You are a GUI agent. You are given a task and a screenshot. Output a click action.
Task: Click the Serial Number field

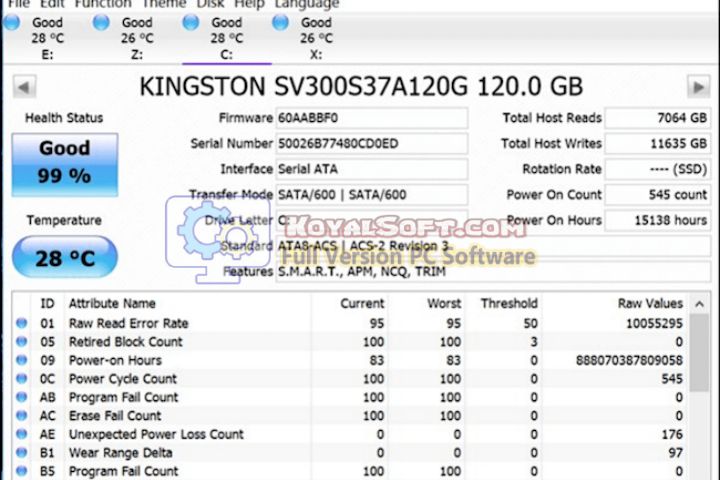click(x=371, y=144)
